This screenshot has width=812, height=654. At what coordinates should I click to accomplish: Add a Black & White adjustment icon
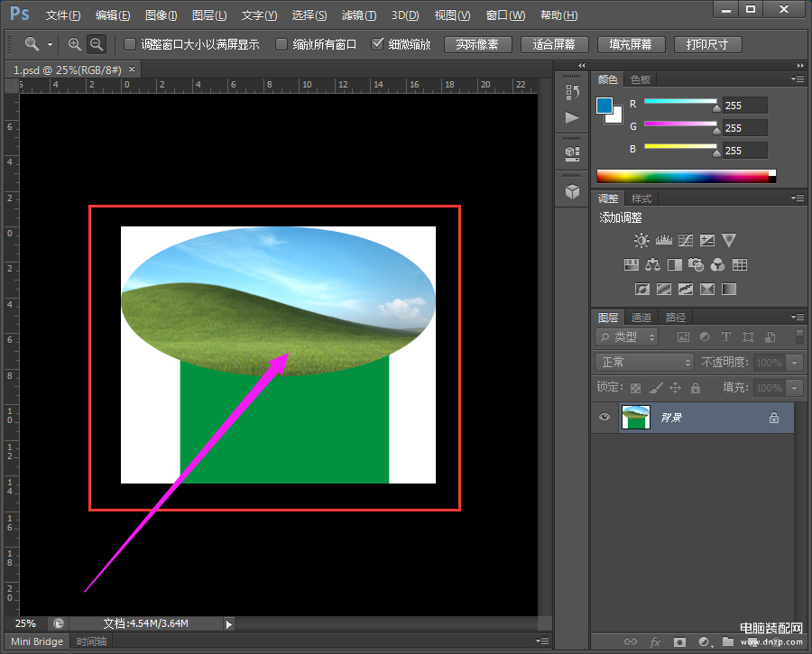(x=675, y=265)
